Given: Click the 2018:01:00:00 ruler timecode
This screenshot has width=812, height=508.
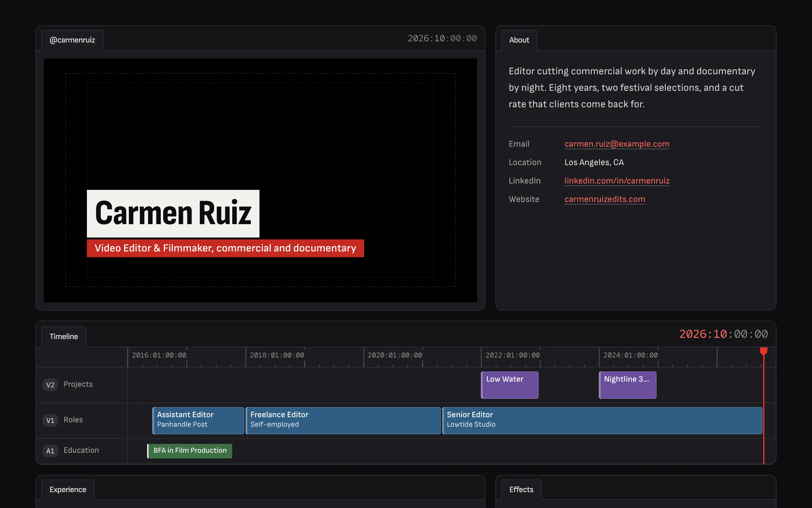Looking at the screenshot, I should 277,356.
